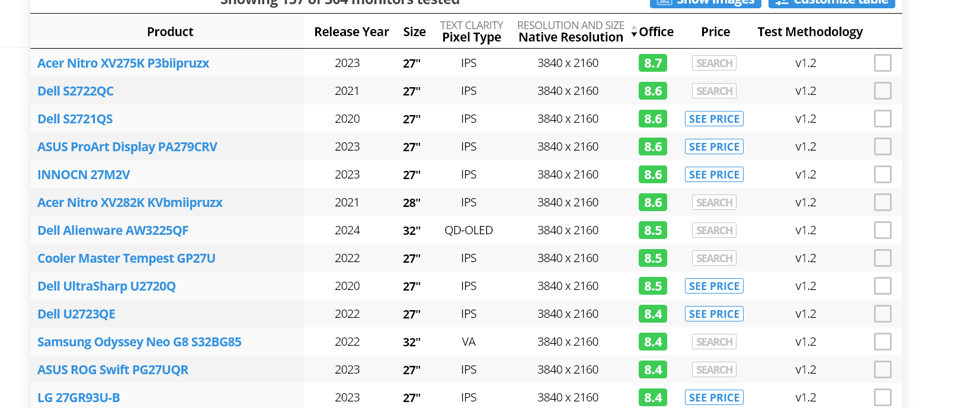Tick compare checkbox for Acer Nitro XV282K
Viewport: 980px width, 408px height.
tap(883, 202)
